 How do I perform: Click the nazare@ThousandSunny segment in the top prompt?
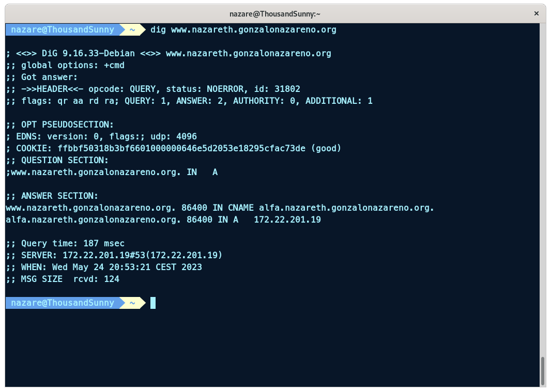click(62, 30)
